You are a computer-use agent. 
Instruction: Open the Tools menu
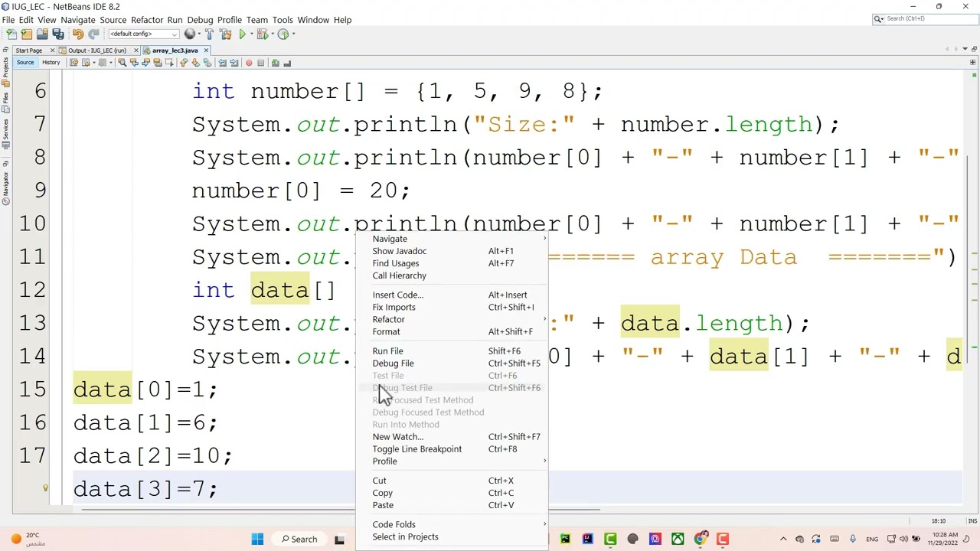tap(283, 20)
